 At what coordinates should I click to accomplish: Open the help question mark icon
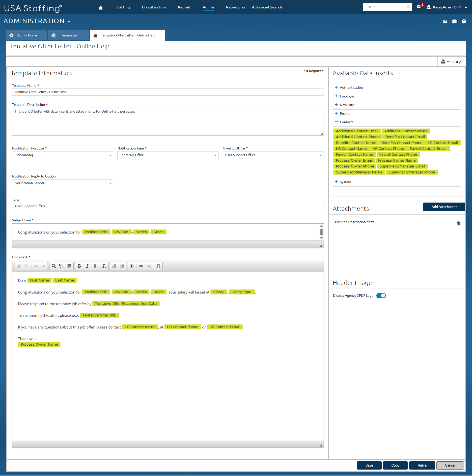tap(464, 22)
